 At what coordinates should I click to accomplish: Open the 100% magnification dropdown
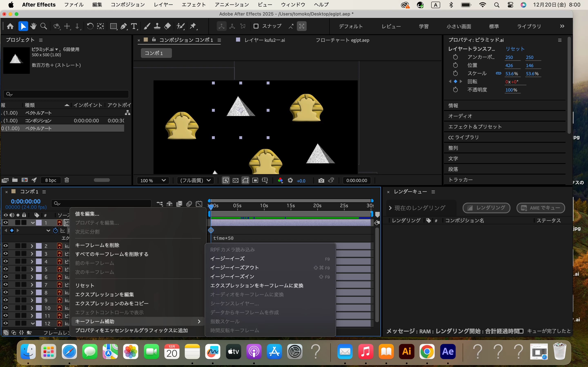point(153,180)
